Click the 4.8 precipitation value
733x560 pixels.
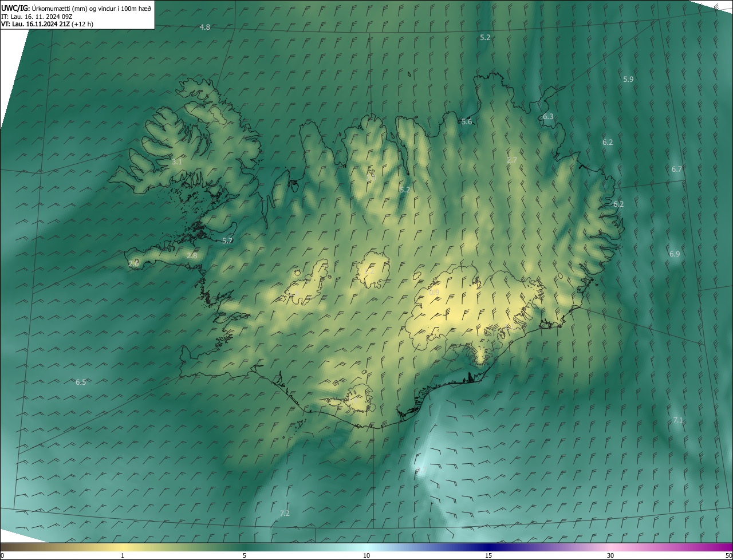coord(204,27)
